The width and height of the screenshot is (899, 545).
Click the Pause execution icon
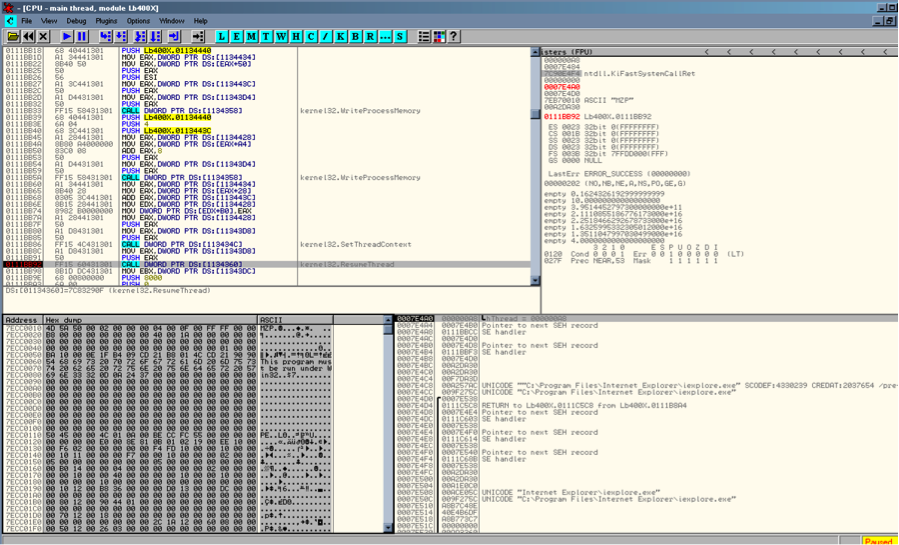click(x=82, y=37)
